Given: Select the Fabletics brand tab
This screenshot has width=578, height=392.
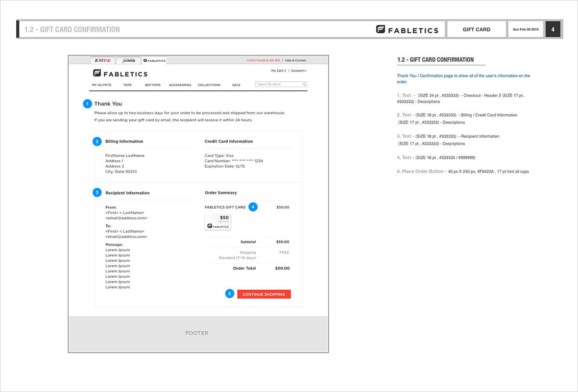Looking at the screenshot, I should click(154, 60).
